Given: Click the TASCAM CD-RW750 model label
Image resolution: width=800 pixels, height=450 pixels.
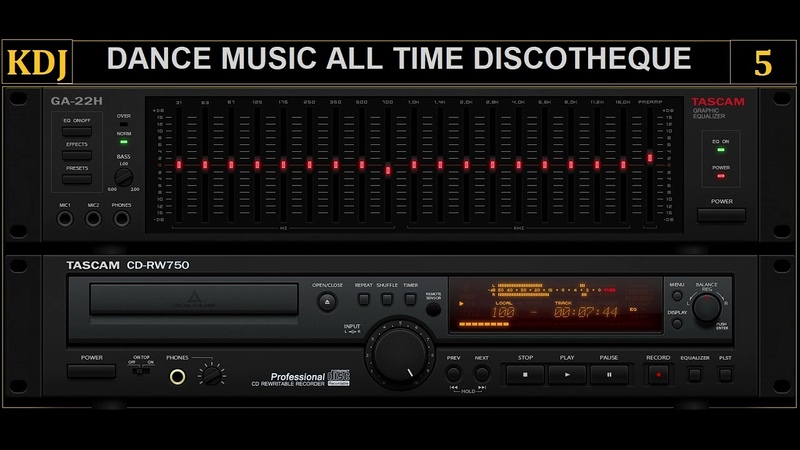Looking at the screenshot, I should [x=128, y=265].
